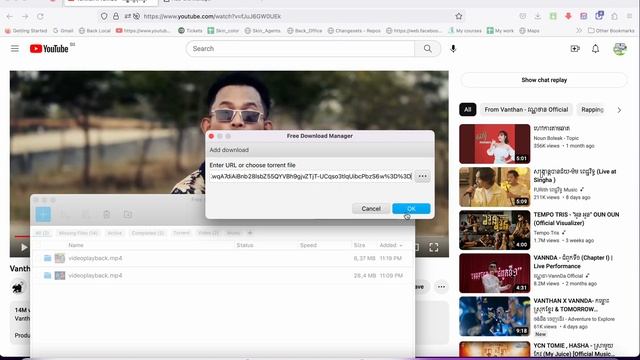Go to YouTube home via logo
The height and width of the screenshot is (360, 640).
49,49
